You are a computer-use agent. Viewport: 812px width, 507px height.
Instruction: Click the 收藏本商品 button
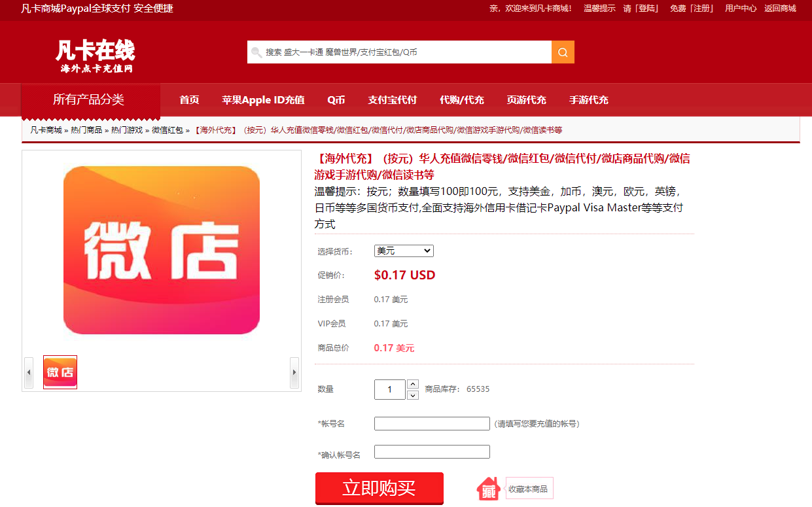(529, 489)
